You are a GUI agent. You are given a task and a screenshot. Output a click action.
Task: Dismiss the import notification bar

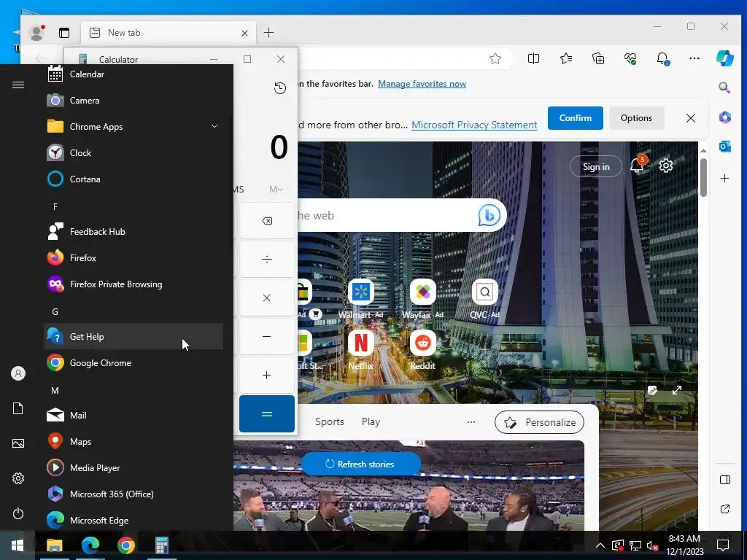click(x=691, y=118)
